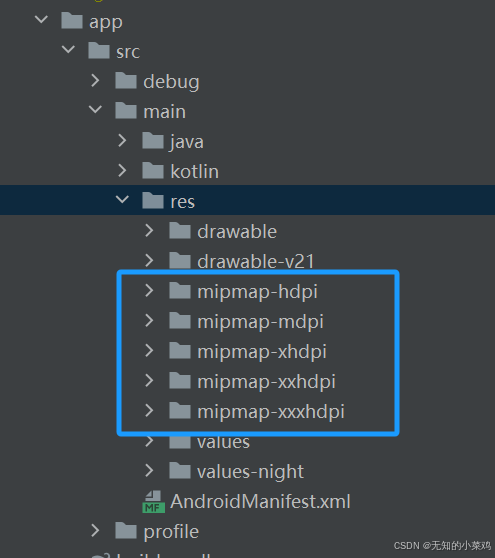Expand the mipmap-xhdpi folder chevron
The width and height of the screenshot is (495, 558).
coord(149,351)
